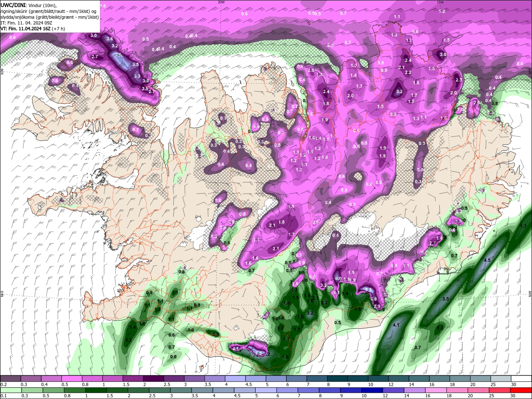Viewport: 532px width, 399px height.
Task: Click the '4.5' value offshore on the map
Action: click(488, 260)
